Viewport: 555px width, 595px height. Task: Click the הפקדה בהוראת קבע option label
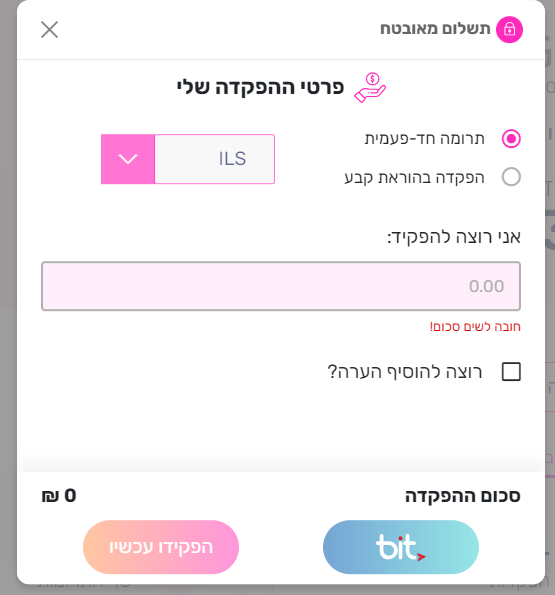[x=414, y=178]
